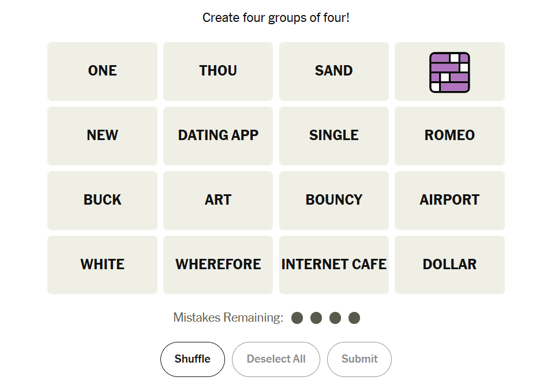Choose the SINGLE tile

pyautogui.click(x=333, y=136)
